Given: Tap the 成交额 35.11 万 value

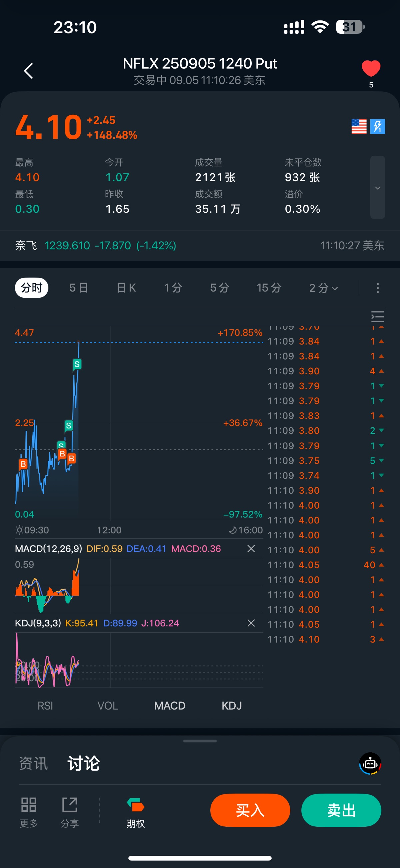Looking at the screenshot, I should pyautogui.click(x=218, y=209).
